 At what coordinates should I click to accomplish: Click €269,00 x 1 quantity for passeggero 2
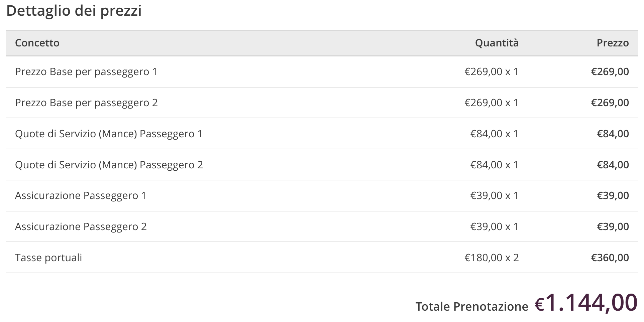[x=491, y=103]
